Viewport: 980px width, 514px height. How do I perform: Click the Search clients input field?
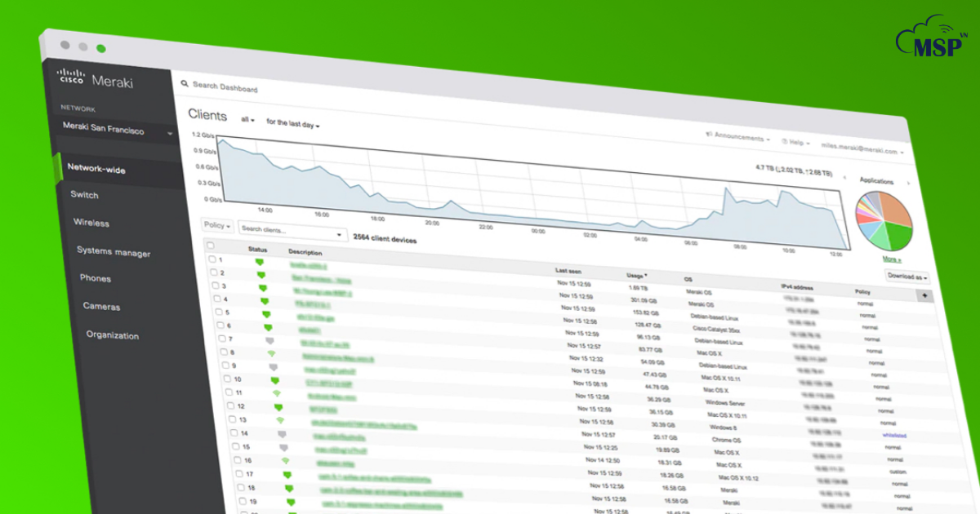click(291, 231)
